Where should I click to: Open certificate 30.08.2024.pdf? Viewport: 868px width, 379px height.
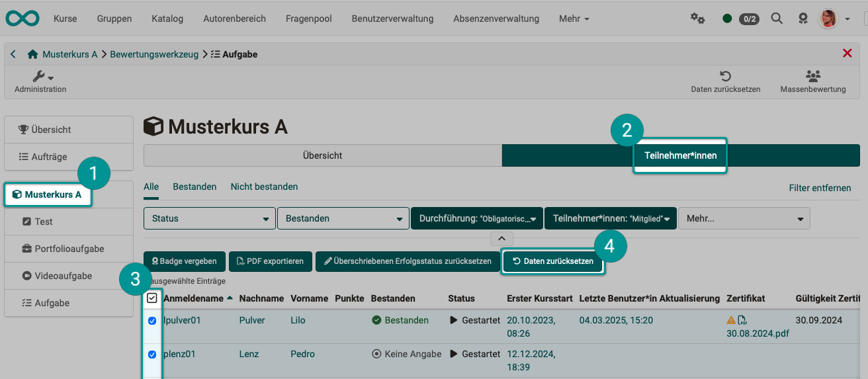(758, 333)
